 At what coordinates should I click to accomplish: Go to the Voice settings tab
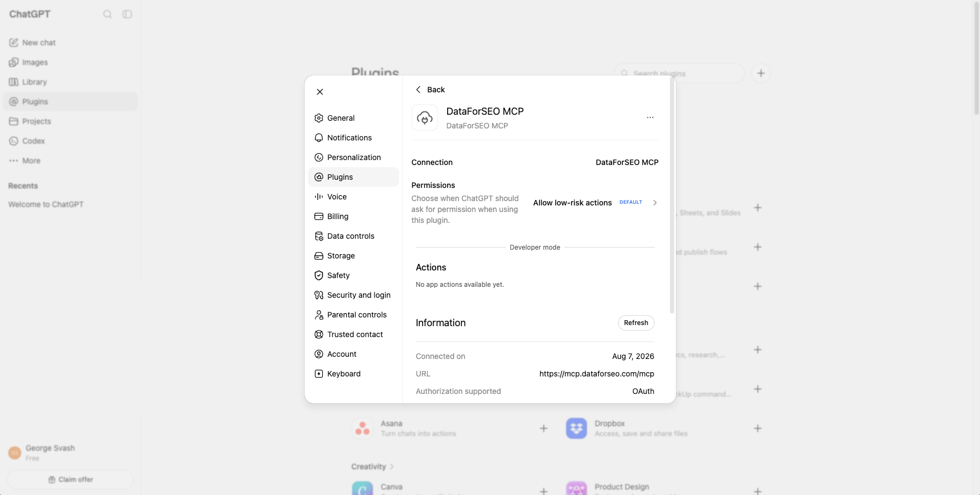353,197
